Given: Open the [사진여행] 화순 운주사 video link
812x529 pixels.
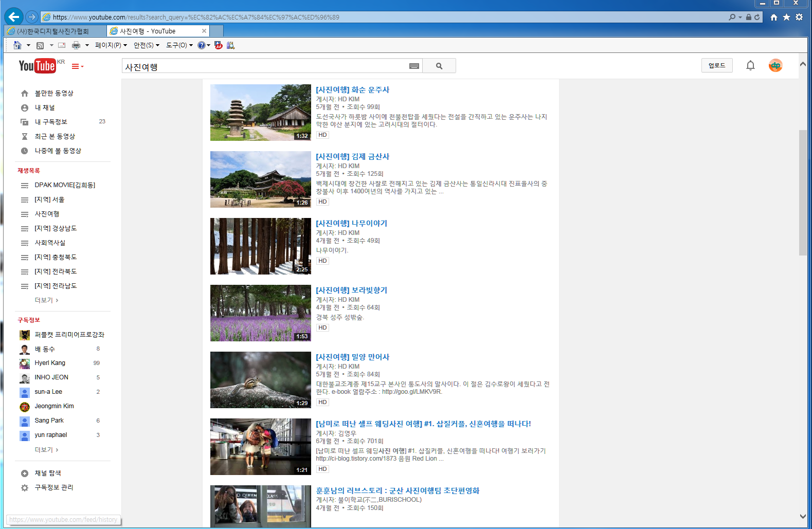Looking at the screenshot, I should click(352, 90).
